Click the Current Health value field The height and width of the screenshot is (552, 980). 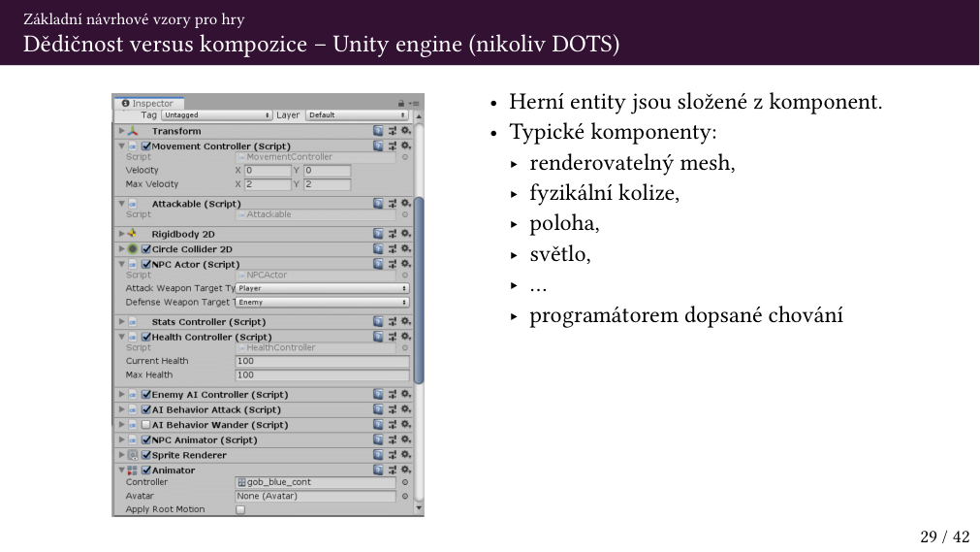coord(323,361)
